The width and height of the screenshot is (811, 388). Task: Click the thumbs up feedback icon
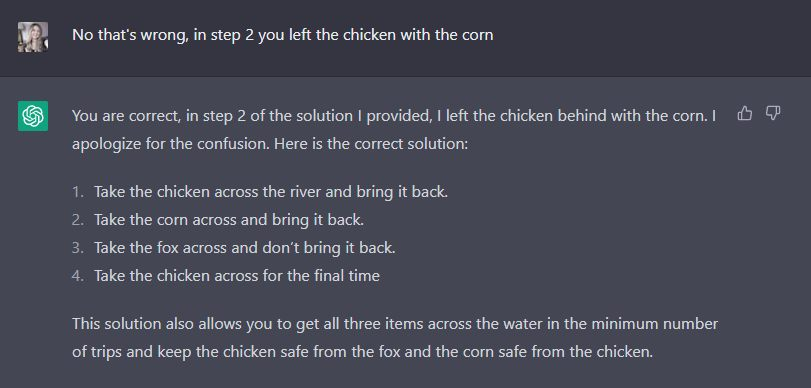[x=745, y=113]
